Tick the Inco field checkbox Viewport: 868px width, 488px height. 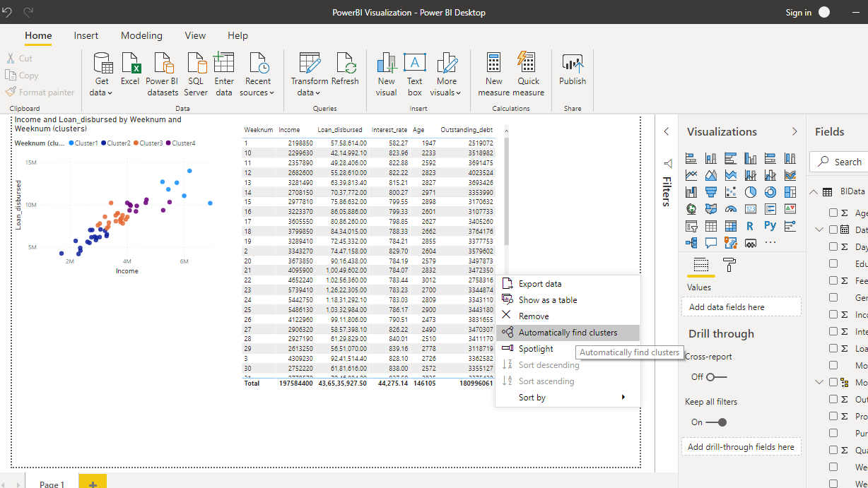pyautogui.click(x=833, y=314)
